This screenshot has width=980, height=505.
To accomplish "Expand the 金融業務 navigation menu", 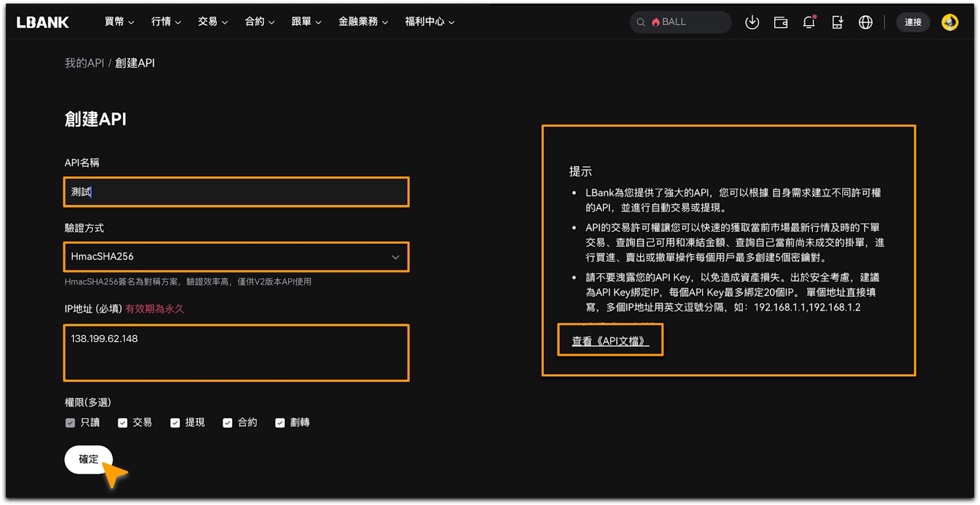I will pyautogui.click(x=363, y=22).
